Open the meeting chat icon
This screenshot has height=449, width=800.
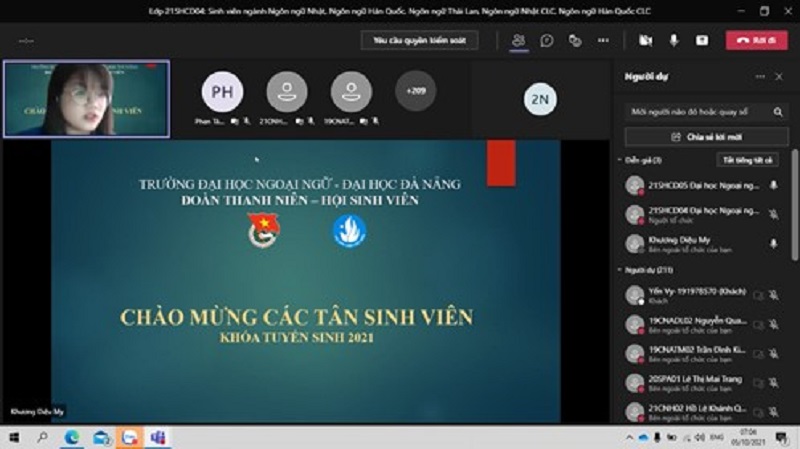[x=547, y=41]
